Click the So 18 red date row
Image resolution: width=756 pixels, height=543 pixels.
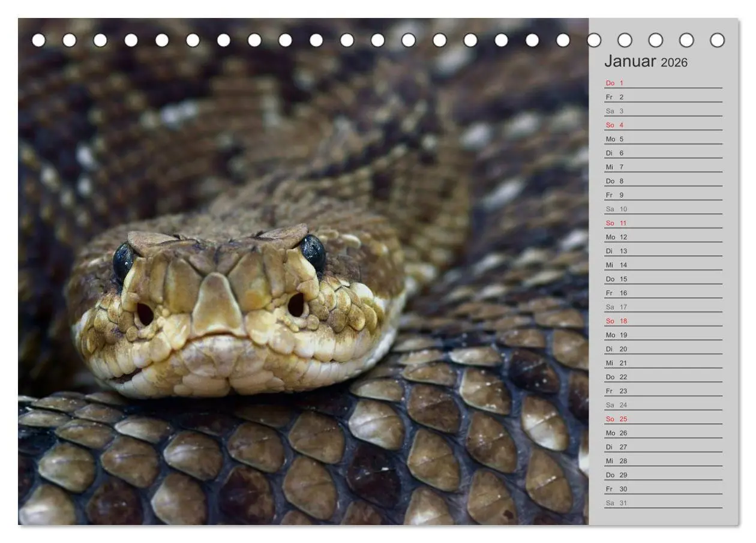(x=663, y=321)
